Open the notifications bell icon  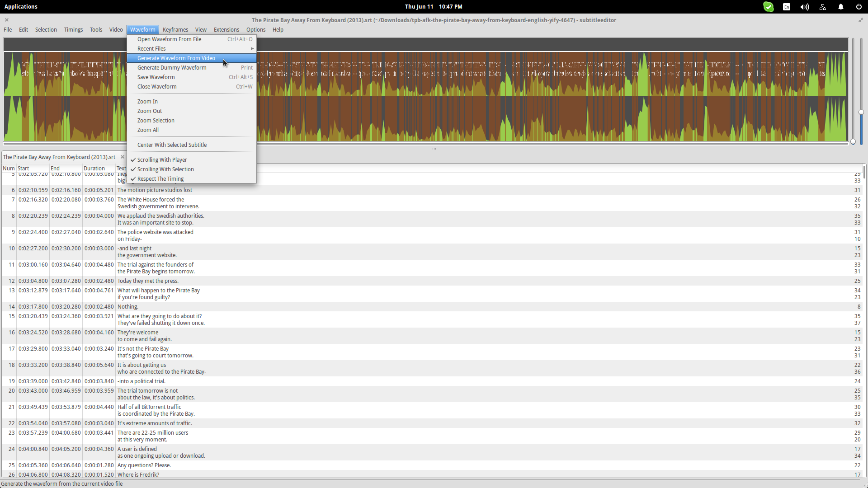pyautogui.click(x=841, y=7)
